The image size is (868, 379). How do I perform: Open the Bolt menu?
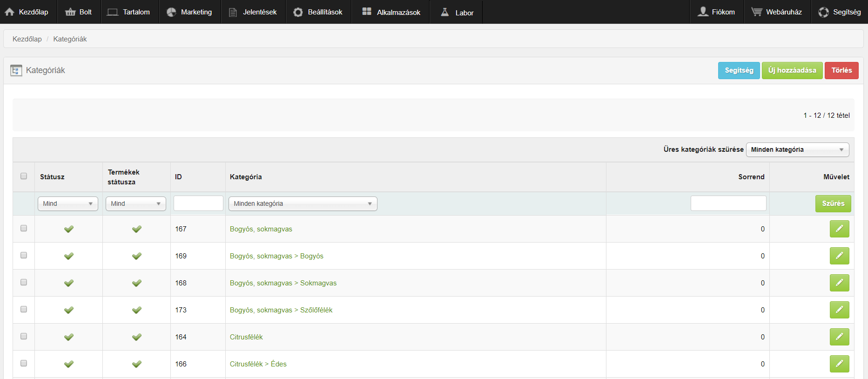point(79,12)
